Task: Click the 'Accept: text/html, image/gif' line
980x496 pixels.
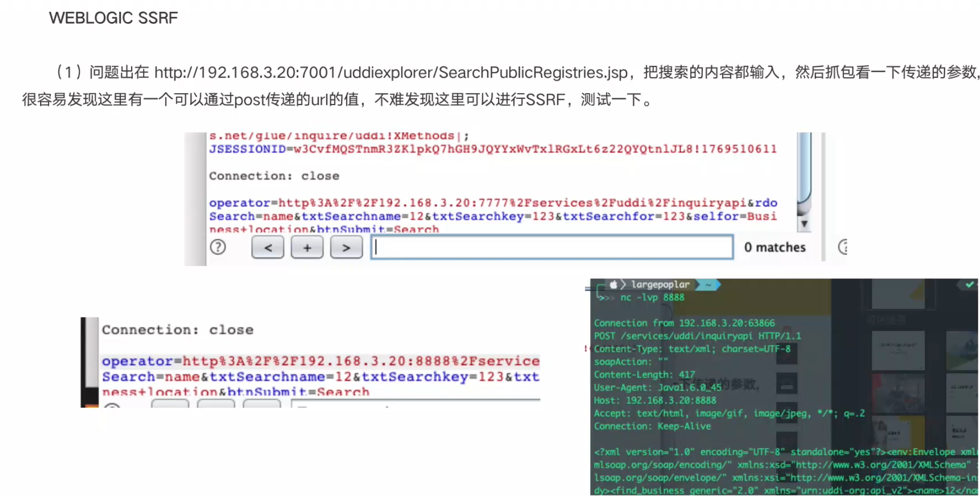Action: click(x=729, y=413)
